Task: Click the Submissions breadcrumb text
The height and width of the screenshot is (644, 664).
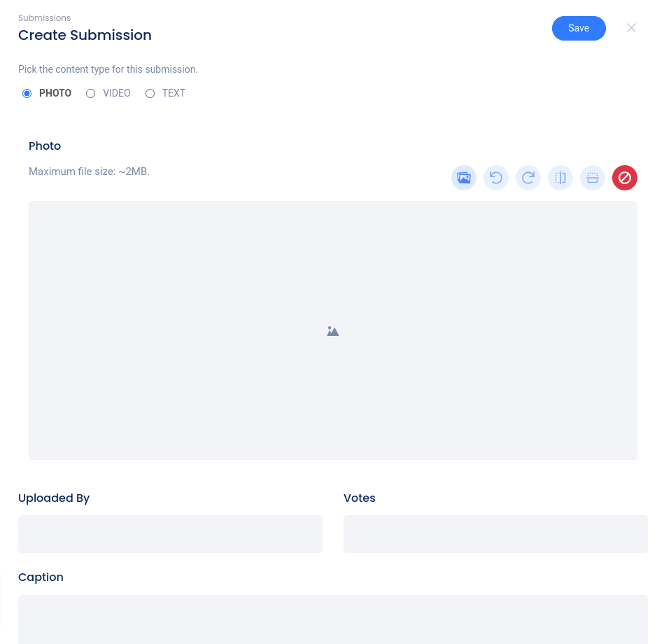Action: 44,18
